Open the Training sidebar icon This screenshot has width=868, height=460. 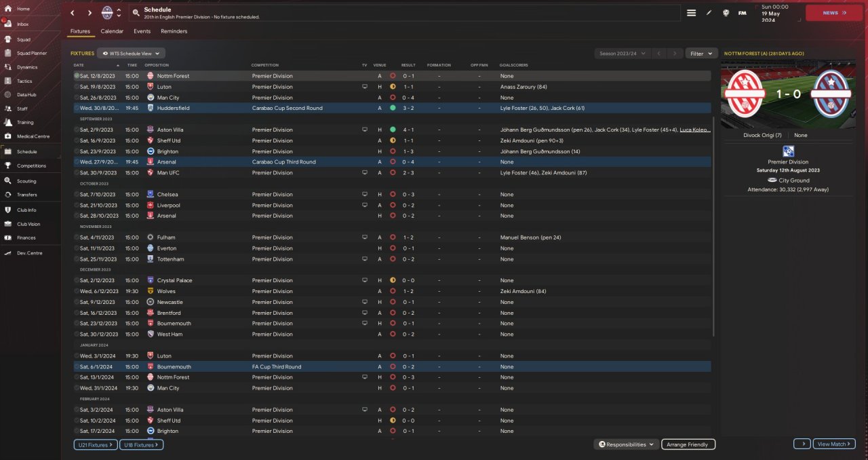[7, 123]
